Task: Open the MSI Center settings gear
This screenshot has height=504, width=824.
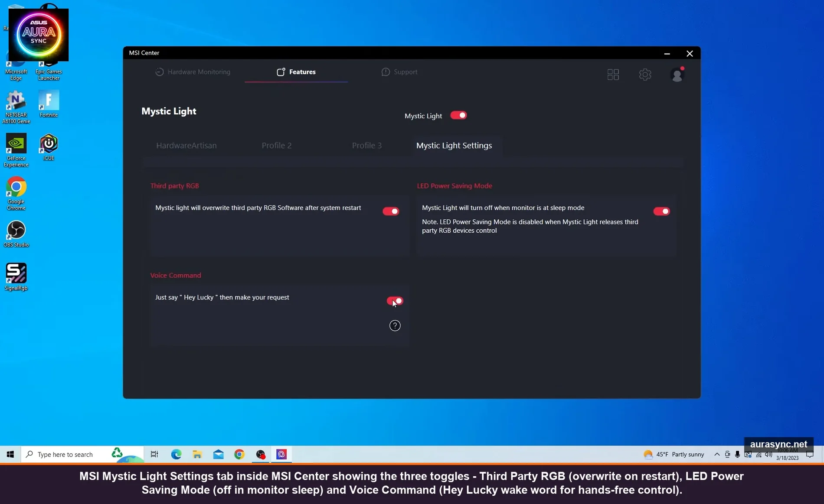Action: [x=645, y=75]
